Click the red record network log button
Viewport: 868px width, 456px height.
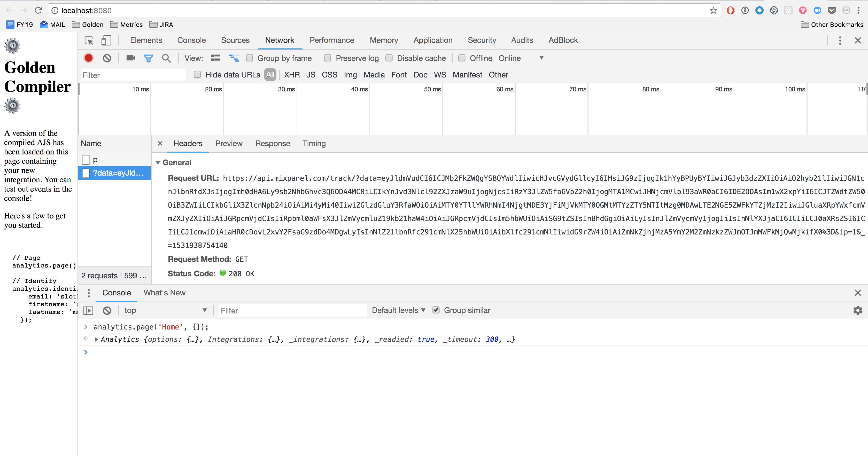(89, 58)
